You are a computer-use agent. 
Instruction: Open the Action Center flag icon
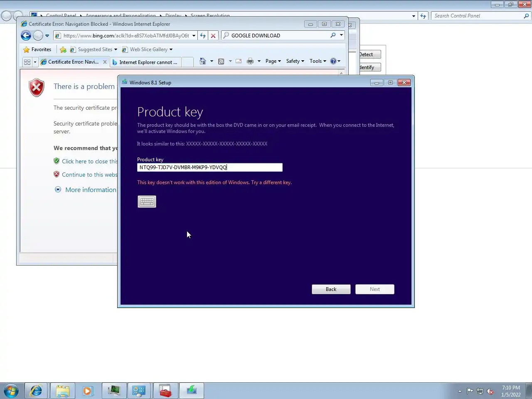pyautogui.click(x=470, y=391)
